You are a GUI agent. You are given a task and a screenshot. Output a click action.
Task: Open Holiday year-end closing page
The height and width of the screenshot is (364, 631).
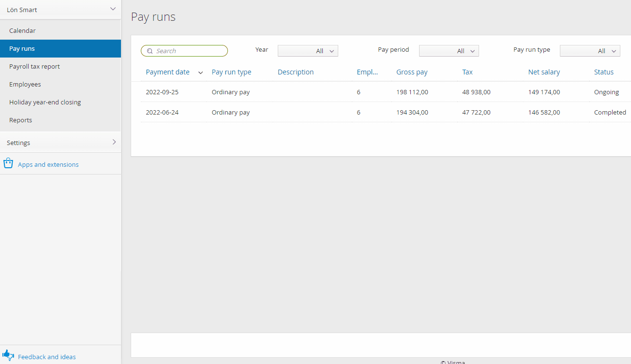coord(45,102)
